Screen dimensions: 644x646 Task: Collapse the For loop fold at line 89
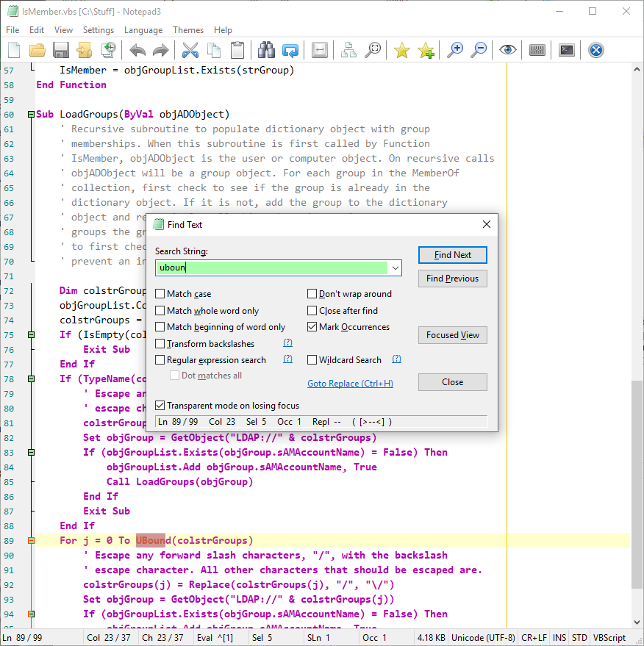pyautogui.click(x=30, y=540)
